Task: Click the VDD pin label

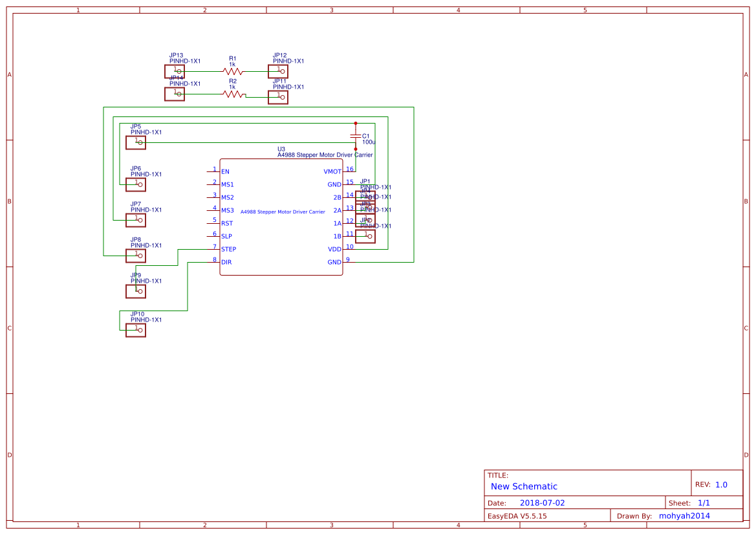Action: coord(334,250)
